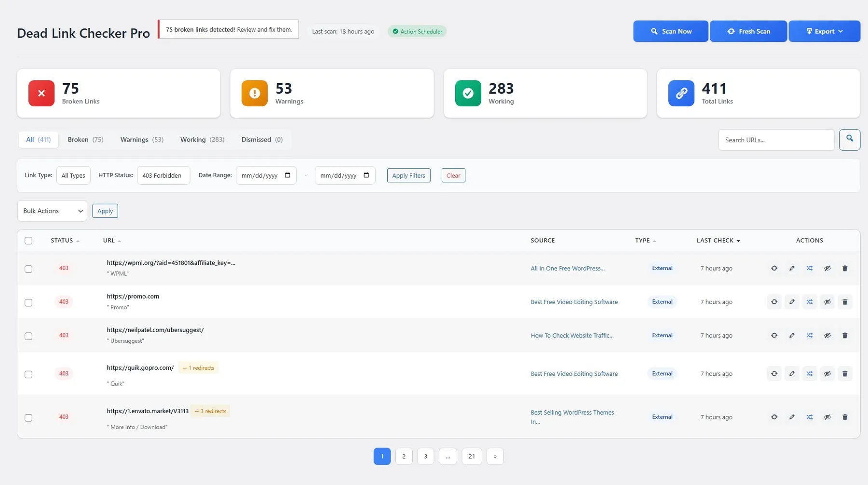Open the Warnings filter tab
This screenshot has width=868, height=485.
141,139
